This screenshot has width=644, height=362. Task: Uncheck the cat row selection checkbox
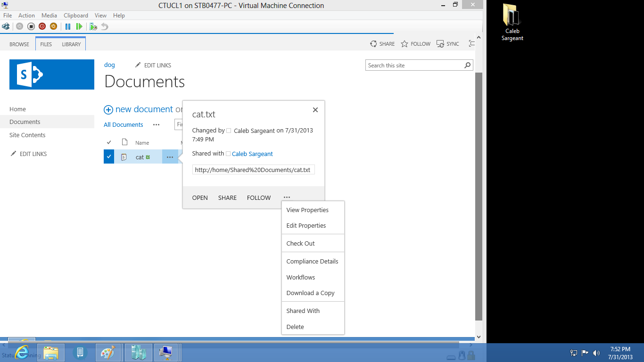[x=109, y=157]
